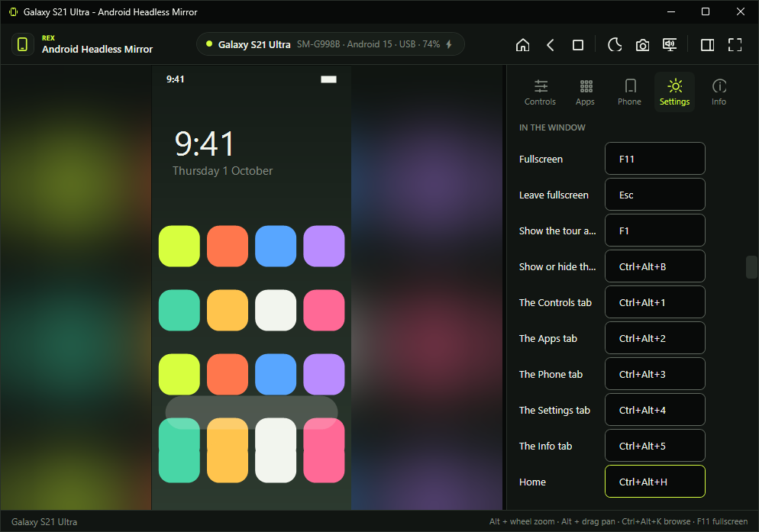759x532 pixels.
Task: Click the "The Apps tab" label
Action: (x=548, y=338)
